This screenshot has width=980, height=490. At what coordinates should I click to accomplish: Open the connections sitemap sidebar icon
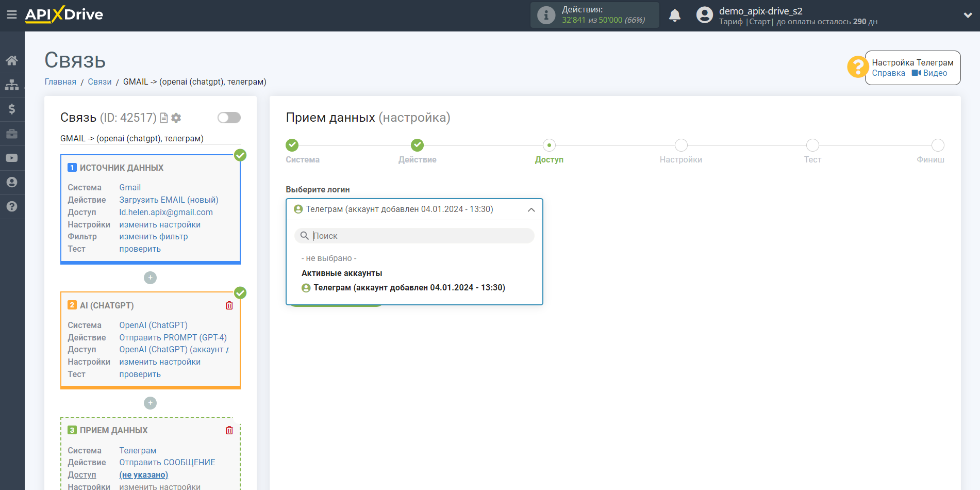pos(12,85)
